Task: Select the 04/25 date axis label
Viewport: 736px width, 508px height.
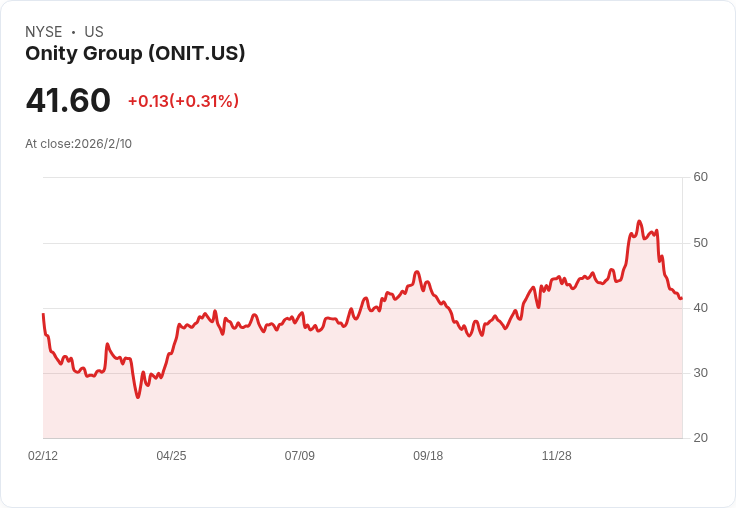Action: pos(171,456)
